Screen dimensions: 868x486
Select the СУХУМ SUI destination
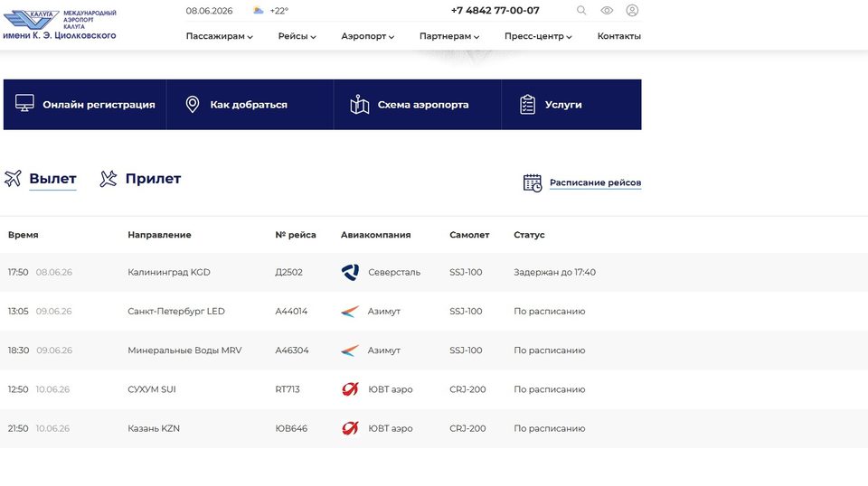click(152, 389)
